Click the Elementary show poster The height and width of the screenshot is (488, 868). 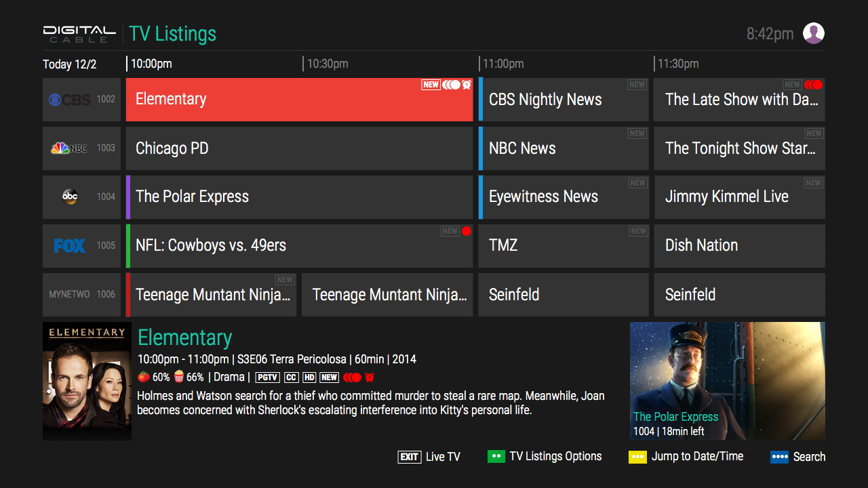[87, 381]
